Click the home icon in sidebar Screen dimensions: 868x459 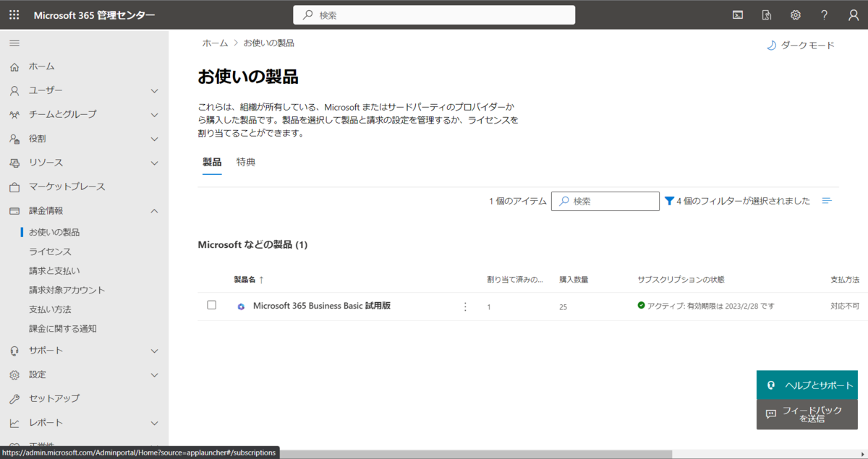click(x=14, y=67)
